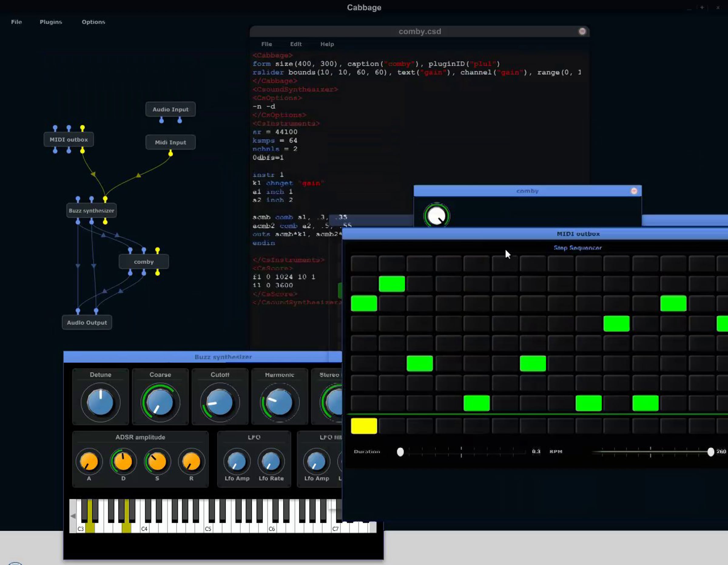Click the Duration slider handle in Step Sequencer
This screenshot has height=565, width=728.
point(400,452)
